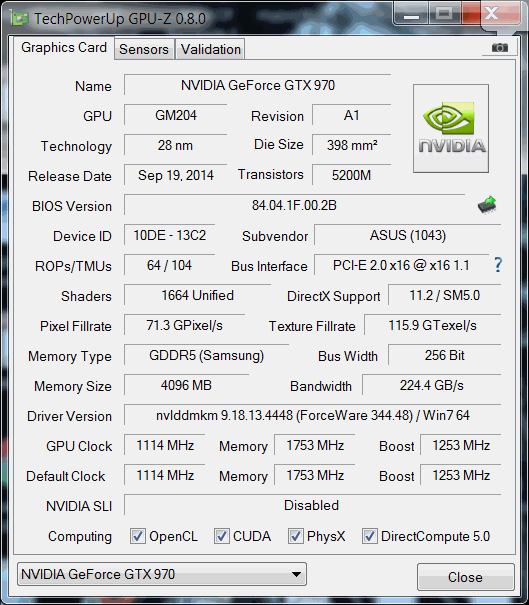Click the Subvendor value ASUS (1043)

(407, 235)
